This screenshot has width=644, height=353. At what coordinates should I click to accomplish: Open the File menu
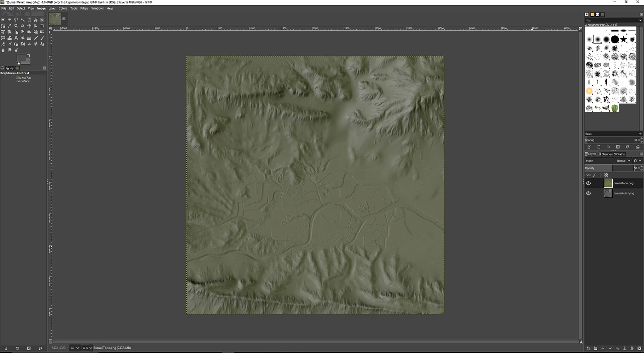4,8
